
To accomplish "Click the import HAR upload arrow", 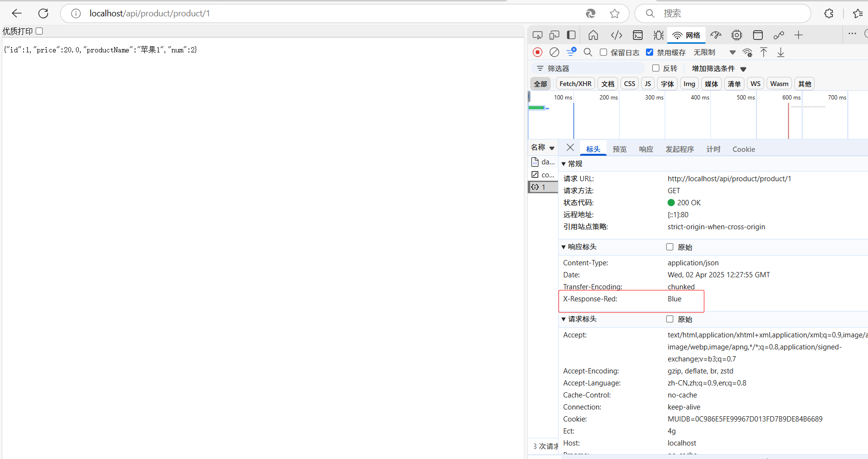I will click(764, 52).
